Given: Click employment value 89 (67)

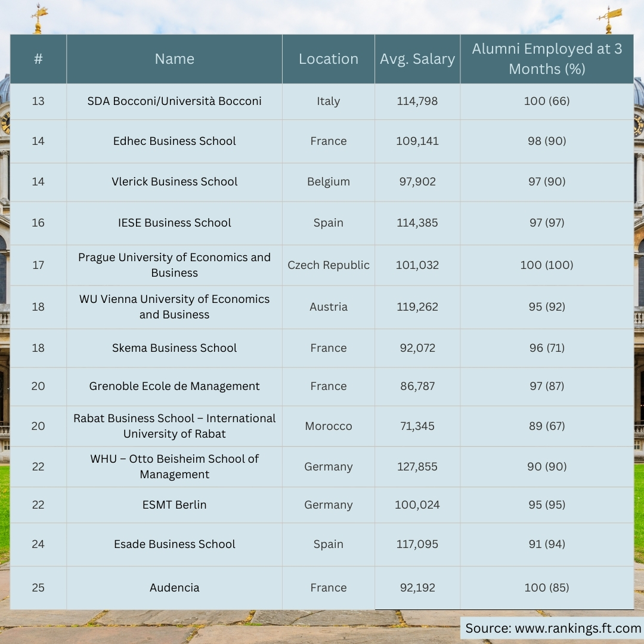Looking at the screenshot, I should pos(547,426).
